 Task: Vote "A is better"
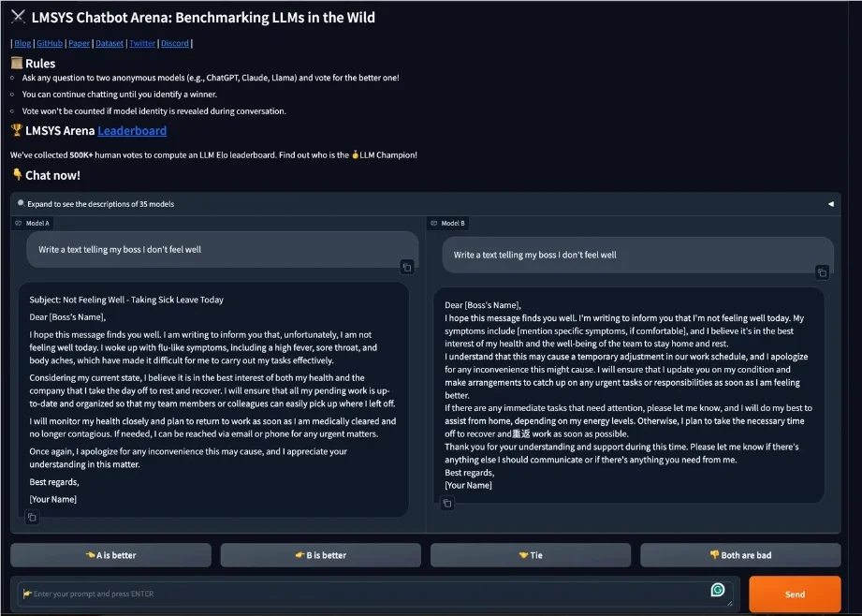[110, 555]
